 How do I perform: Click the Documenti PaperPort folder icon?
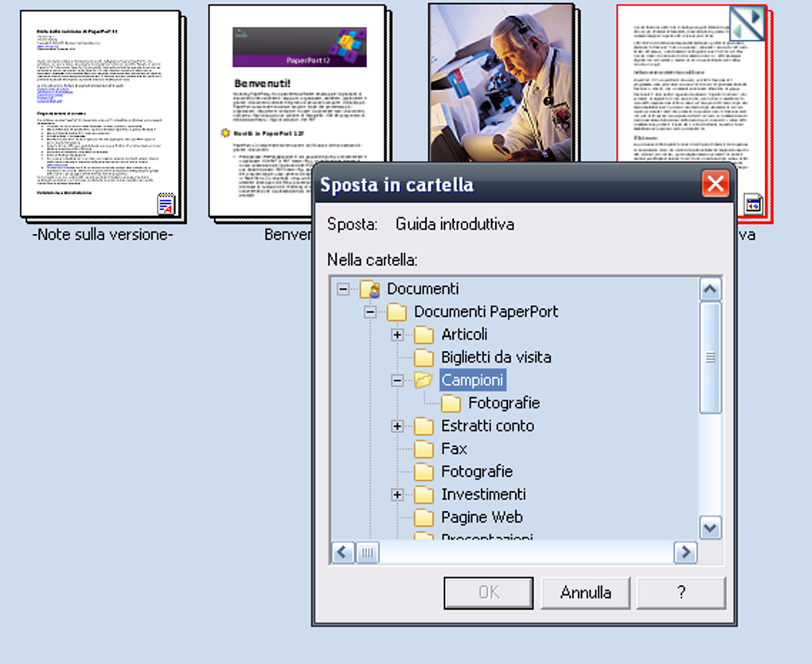point(396,312)
